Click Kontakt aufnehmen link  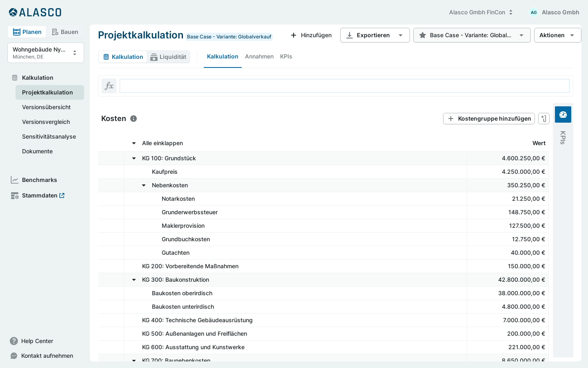tap(47, 356)
